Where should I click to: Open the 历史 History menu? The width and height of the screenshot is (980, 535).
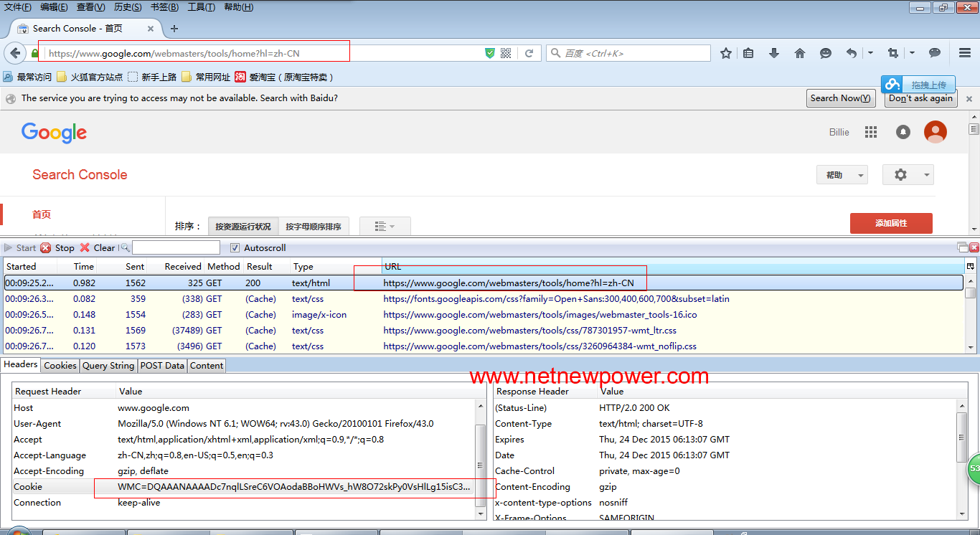[128, 7]
